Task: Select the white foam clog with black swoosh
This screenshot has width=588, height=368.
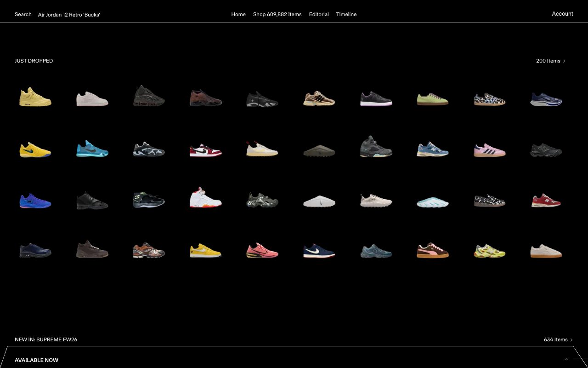Action: [x=319, y=201]
